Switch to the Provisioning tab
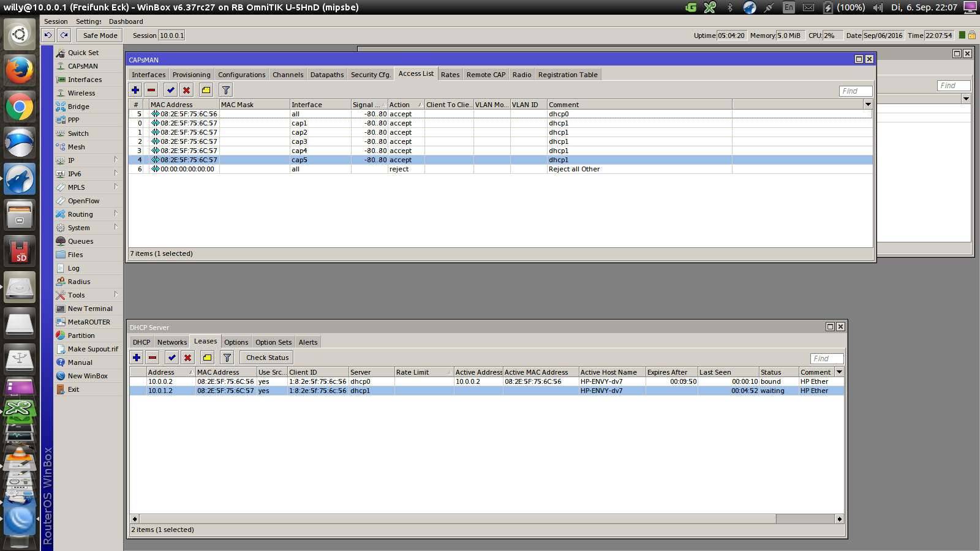 pyautogui.click(x=191, y=75)
